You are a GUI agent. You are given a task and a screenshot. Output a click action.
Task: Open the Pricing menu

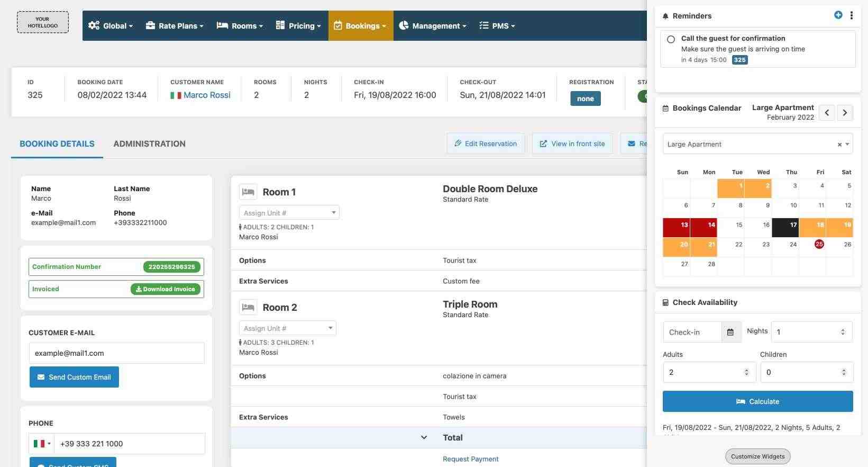298,25
